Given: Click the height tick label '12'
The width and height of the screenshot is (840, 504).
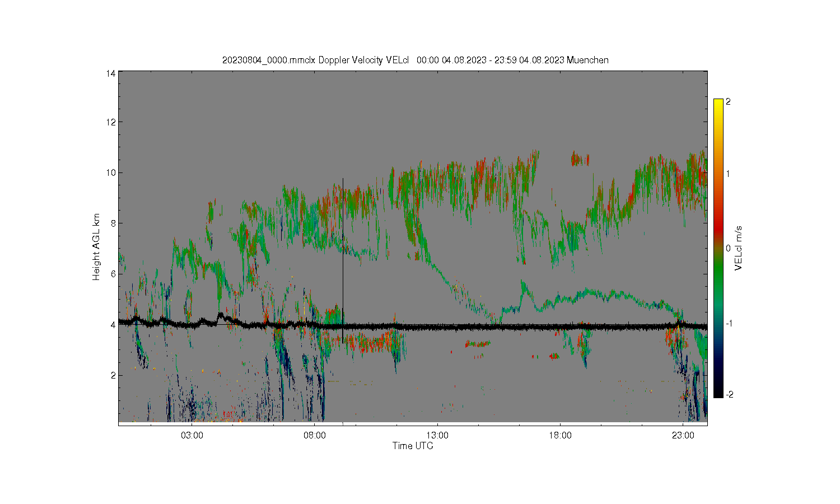Looking at the screenshot, I should click(x=111, y=122).
